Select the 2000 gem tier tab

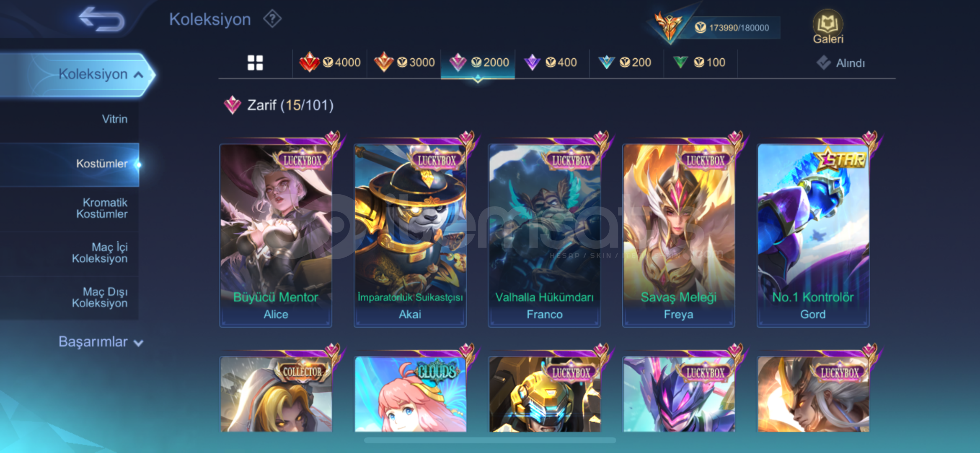pos(478,62)
